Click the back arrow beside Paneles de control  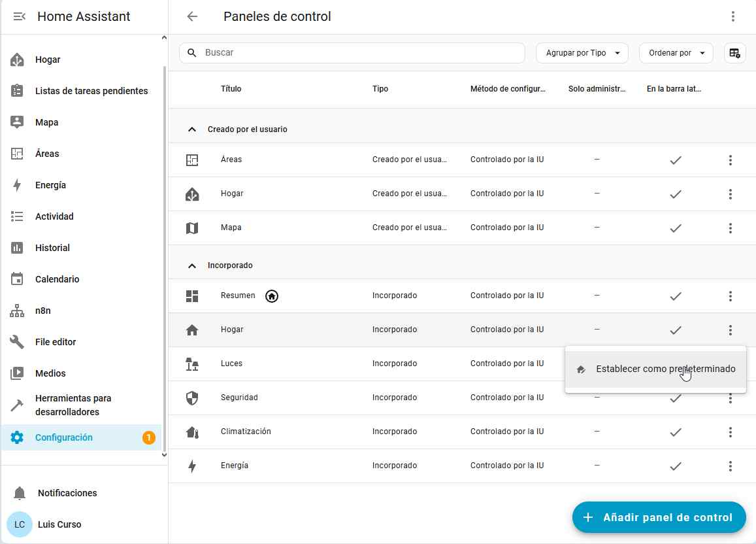coord(192,17)
